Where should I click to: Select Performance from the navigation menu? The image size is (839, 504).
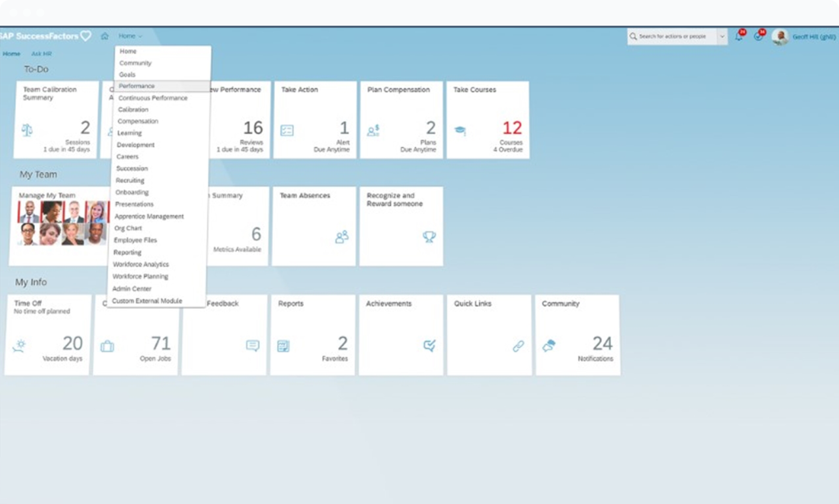136,86
